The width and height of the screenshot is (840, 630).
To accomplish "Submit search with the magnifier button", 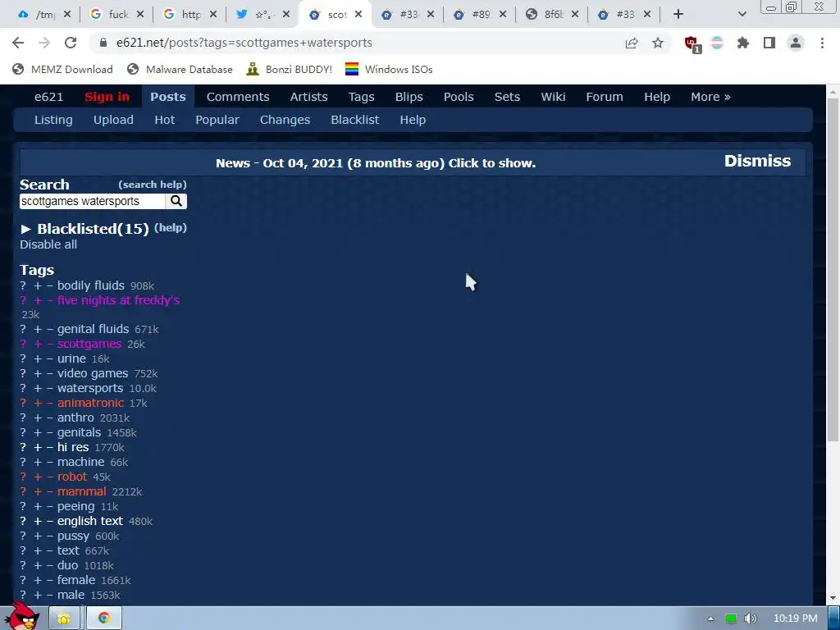I will pos(176,201).
